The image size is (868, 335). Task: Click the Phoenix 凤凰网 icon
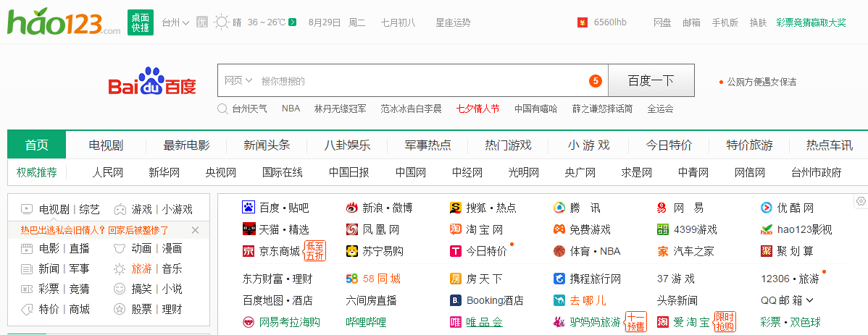(x=352, y=229)
